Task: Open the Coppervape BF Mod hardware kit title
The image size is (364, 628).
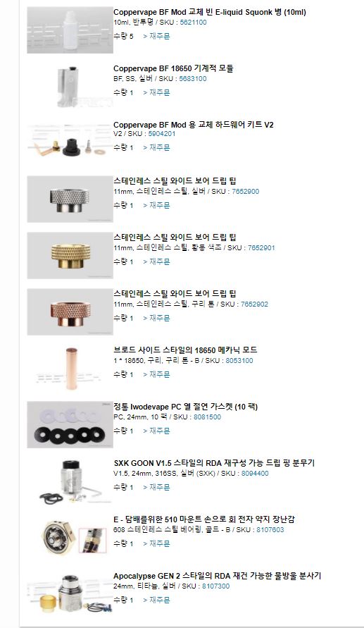Action: [194, 125]
